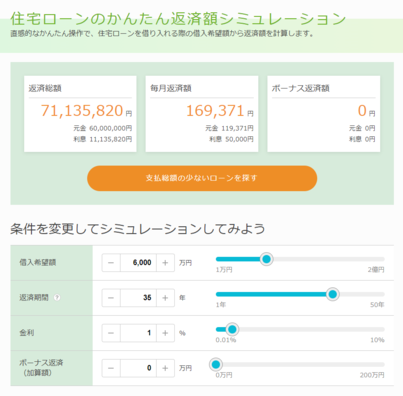Click plus button for 返済期間 years
Screen dimensions: 403x396
point(165,298)
